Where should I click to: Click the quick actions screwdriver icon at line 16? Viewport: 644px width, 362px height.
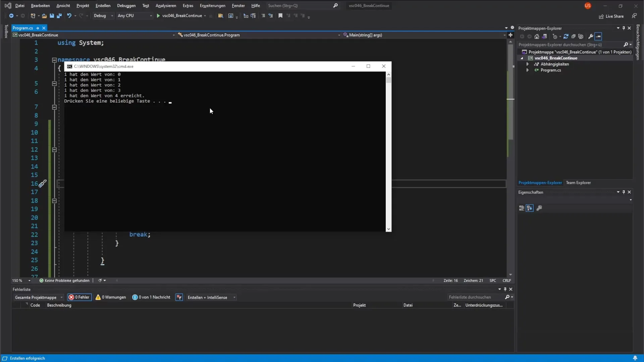(x=43, y=184)
